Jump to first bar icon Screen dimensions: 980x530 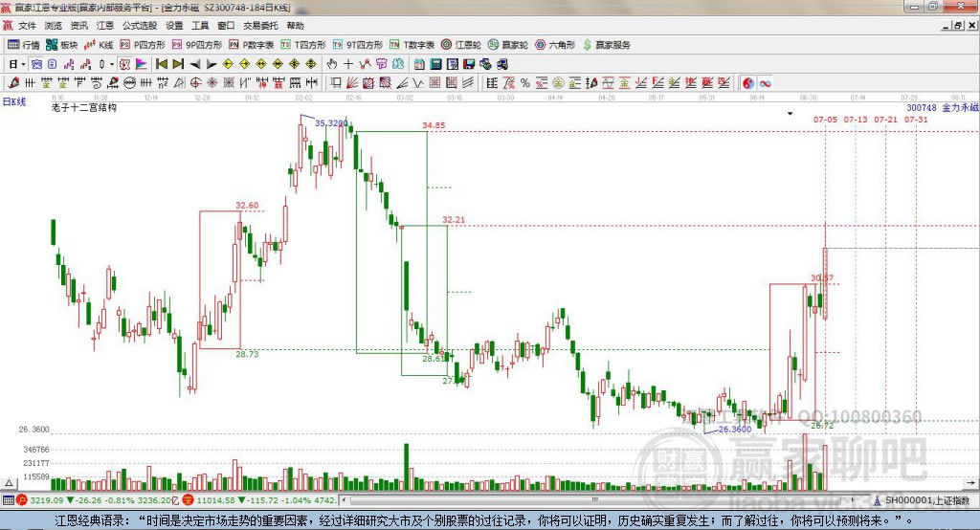point(161,64)
